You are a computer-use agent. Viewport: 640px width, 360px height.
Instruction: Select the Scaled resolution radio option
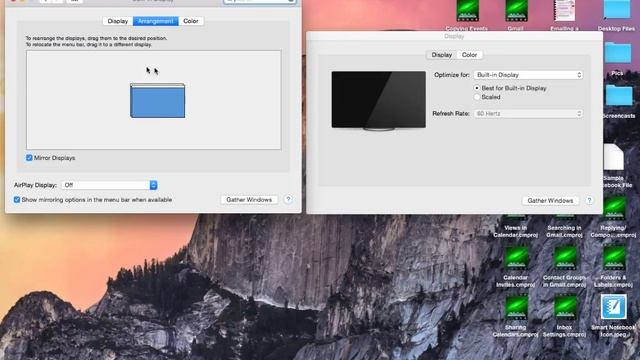(x=477, y=97)
